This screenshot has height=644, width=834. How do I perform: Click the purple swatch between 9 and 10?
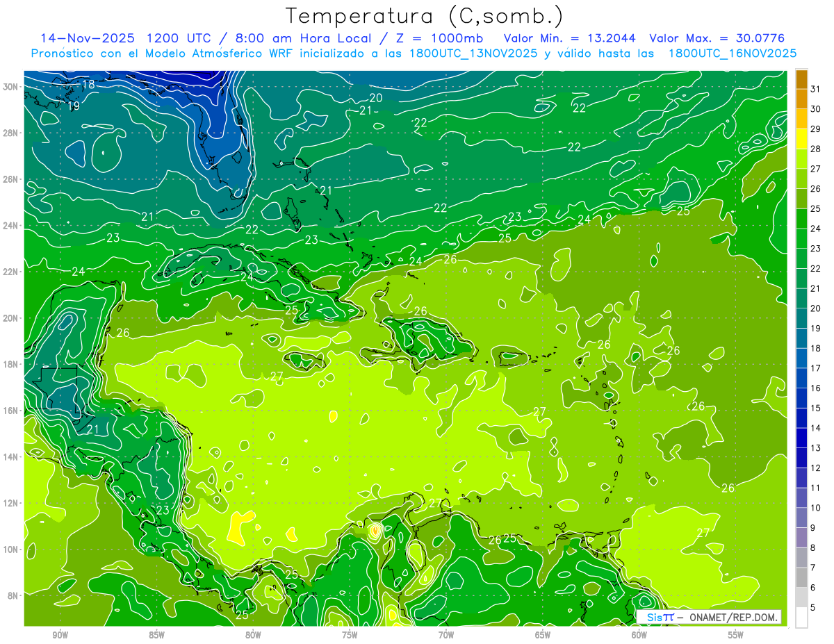[x=801, y=518]
